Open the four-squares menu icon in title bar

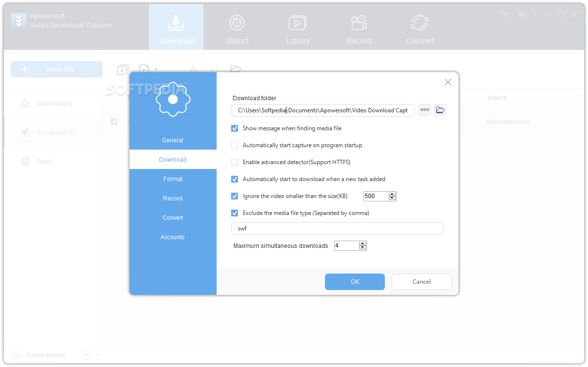pyautogui.click(x=521, y=15)
